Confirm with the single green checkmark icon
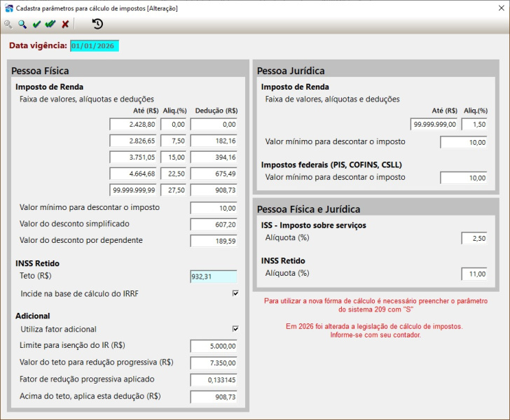This screenshot has height=420, width=510. (x=36, y=24)
